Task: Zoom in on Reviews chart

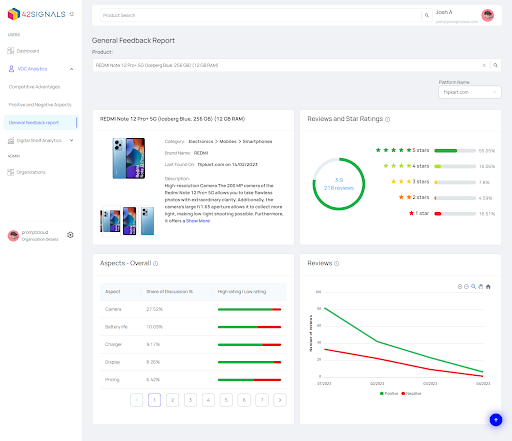Action: (x=460, y=287)
